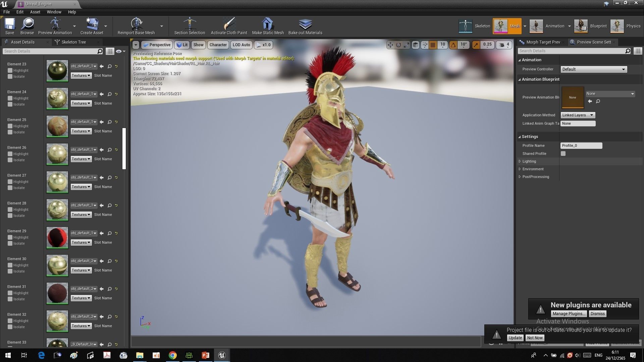Click Asset Details vertical scrollbar
The image size is (644, 362).
point(124,149)
